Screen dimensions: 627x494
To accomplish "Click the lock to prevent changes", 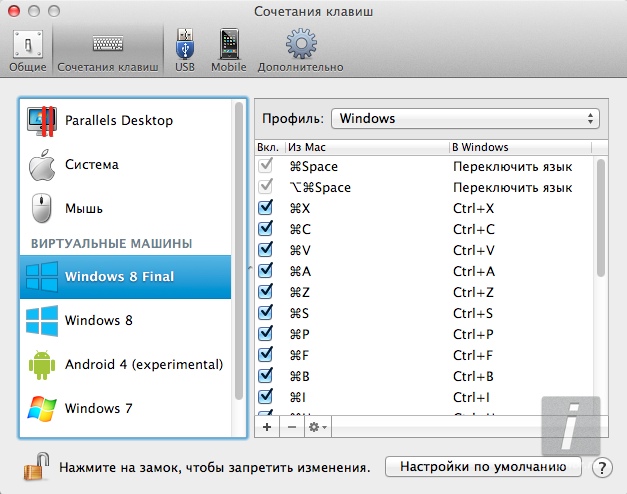I will click(x=36, y=466).
